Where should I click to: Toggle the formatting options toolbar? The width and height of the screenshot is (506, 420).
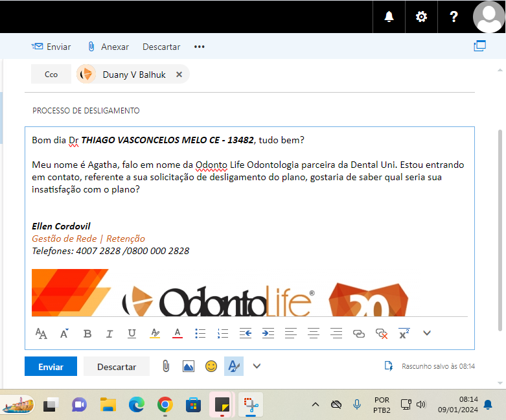(234, 366)
